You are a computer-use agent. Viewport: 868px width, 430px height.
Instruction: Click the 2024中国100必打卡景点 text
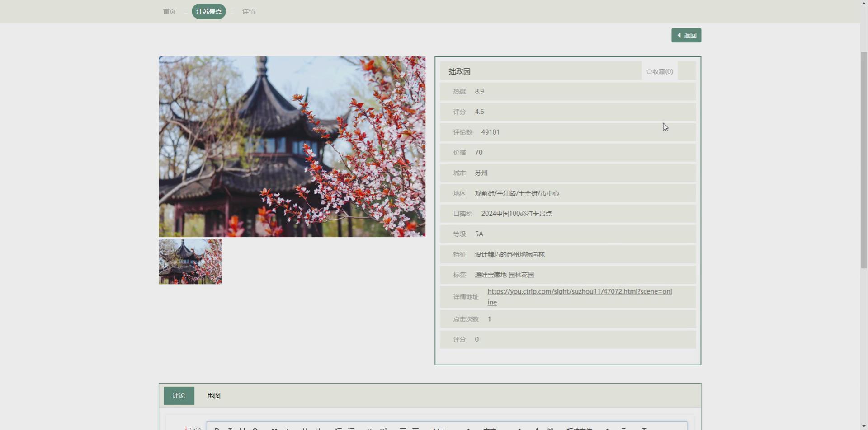click(x=516, y=214)
